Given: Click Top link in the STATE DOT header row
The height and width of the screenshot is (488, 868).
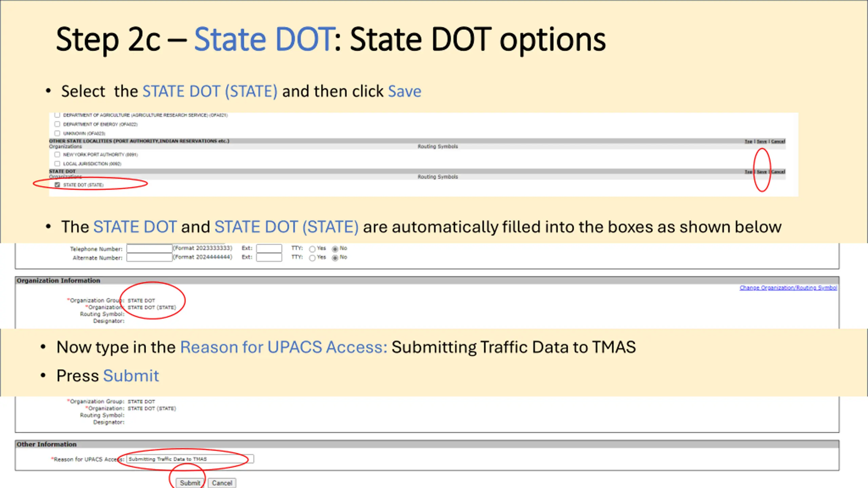Looking at the screenshot, I should 748,172.
